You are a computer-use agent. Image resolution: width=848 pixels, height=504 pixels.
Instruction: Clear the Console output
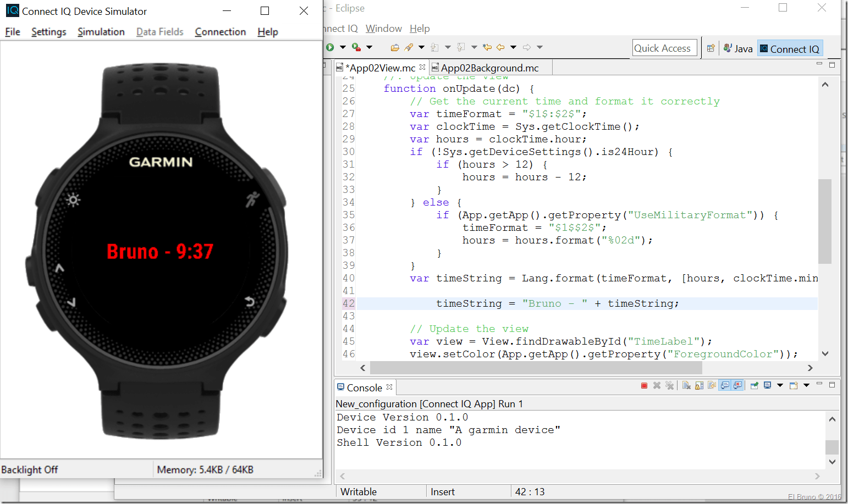686,386
